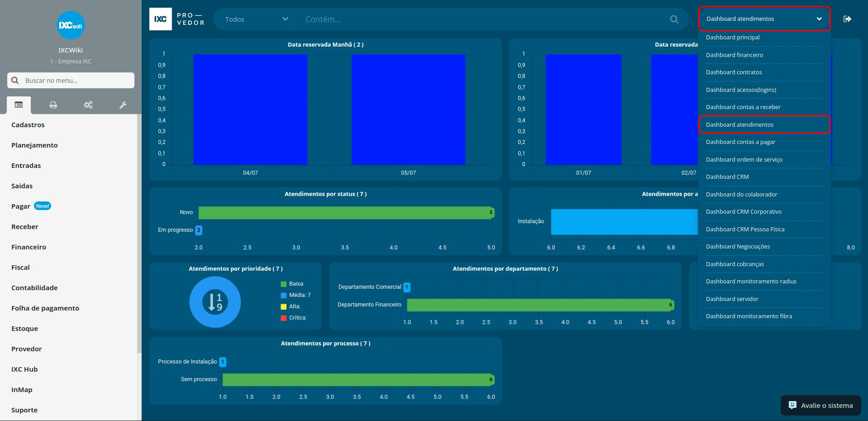Click the IXCWiki user name
This screenshot has height=421, width=868.
pos(71,50)
